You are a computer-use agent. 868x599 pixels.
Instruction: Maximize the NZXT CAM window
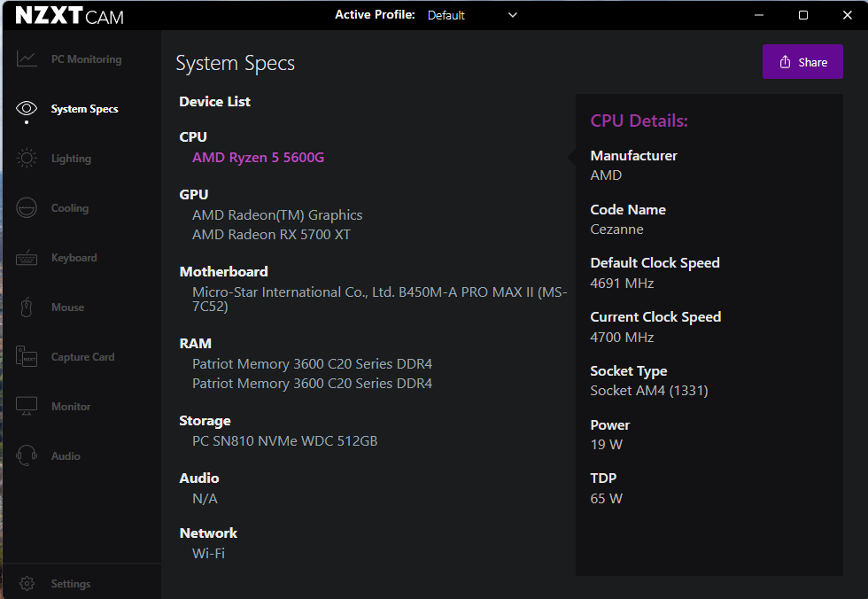click(x=803, y=15)
